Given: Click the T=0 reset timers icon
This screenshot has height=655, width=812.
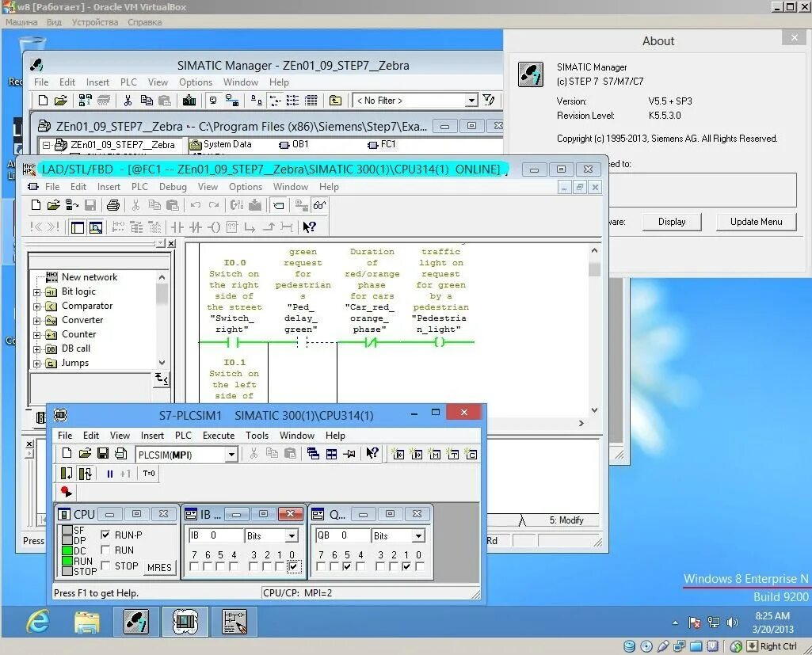Looking at the screenshot, I should pyautogui.click(x=149, y=474).
